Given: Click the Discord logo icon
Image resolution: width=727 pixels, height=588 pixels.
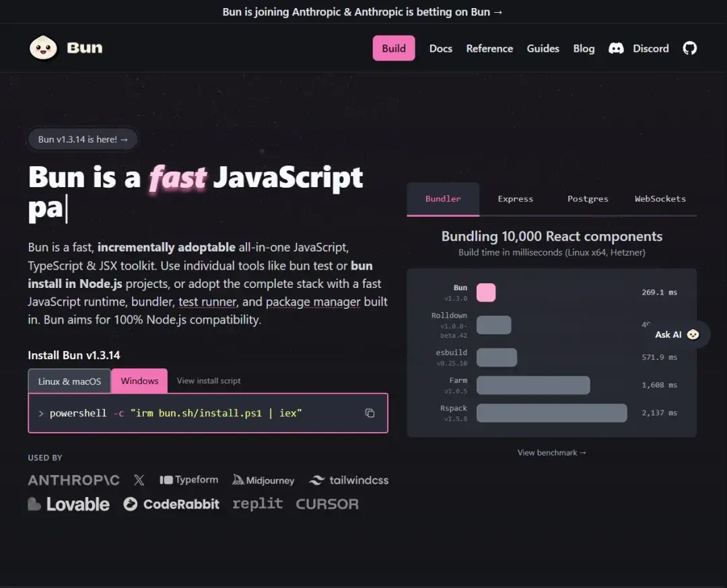Looking at the screenshot, I should (x=616, y=48).
